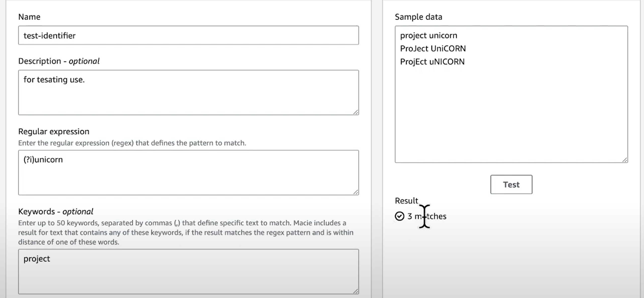Focus the Description text area
Screen dimensions: 644x298
[x=189, y=93]
